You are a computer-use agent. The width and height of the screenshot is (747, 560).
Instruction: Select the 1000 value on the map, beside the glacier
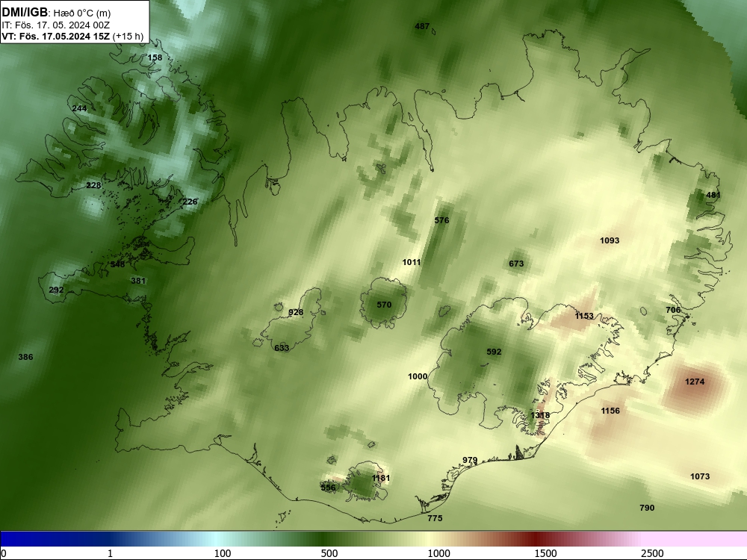[x=418, y=376]
